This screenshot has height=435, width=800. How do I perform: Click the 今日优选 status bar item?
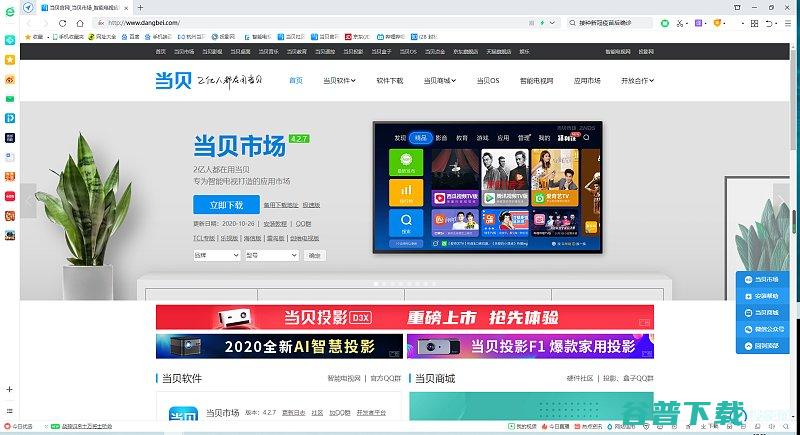pos(19,426)
